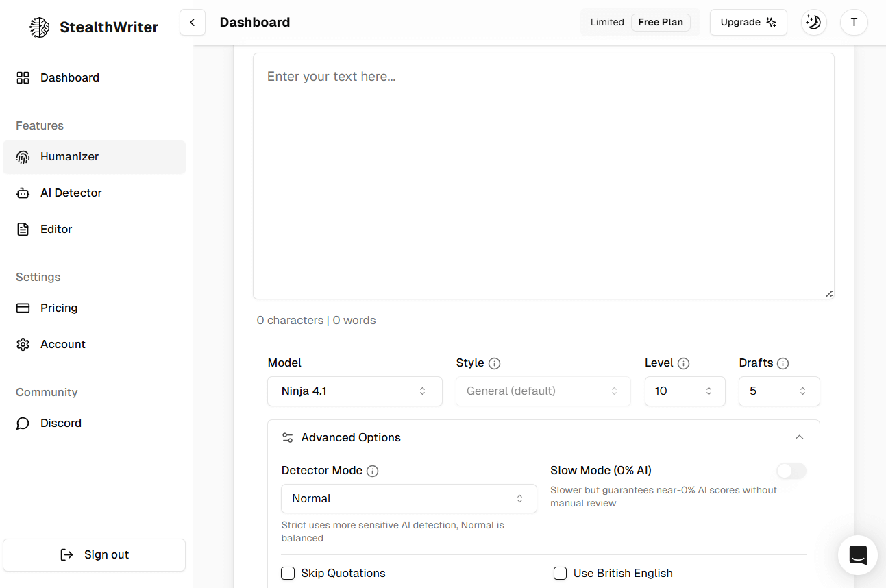The width and height of the screenshot is (886, 588).
Task: Grab the textarea resize handle corner
Action: point(828,294)
